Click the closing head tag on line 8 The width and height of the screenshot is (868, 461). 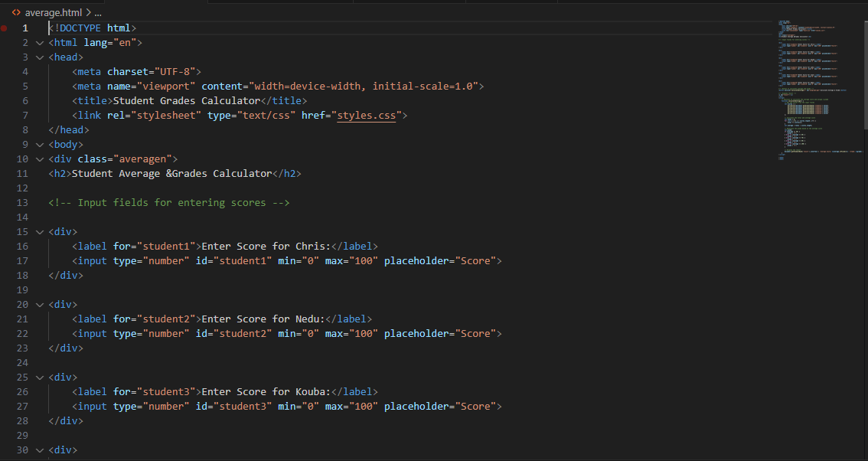click(x=69, y=129)
